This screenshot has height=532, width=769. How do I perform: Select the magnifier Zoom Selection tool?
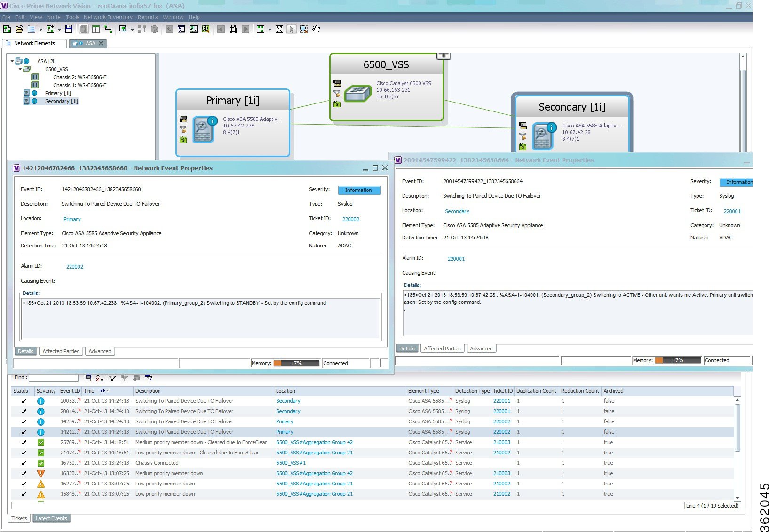pos(304,29)
